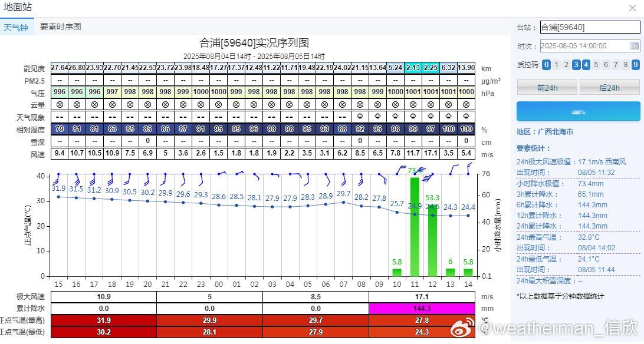Toggle quality control code 0
This screenshot has height=344, width=644.
pyautogui.click(x=546, y=64)
